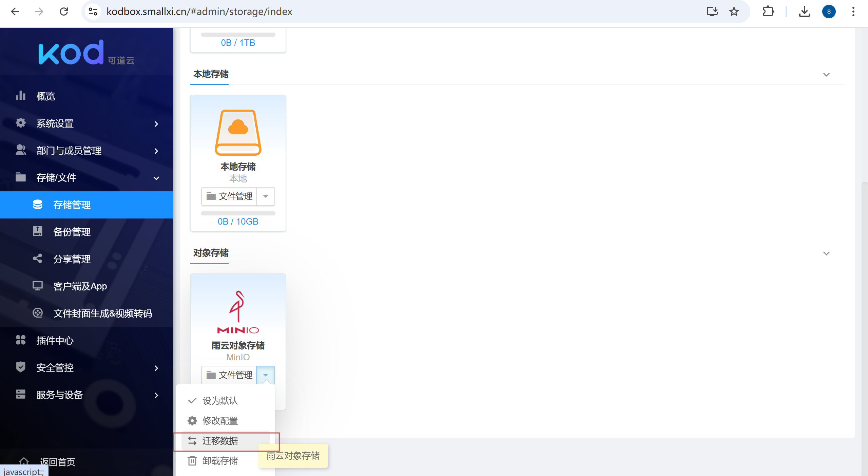Viewport: 868px width, 476px height.
Task: Click the orange 本地存储 drive icon
Action: [238, 132]
